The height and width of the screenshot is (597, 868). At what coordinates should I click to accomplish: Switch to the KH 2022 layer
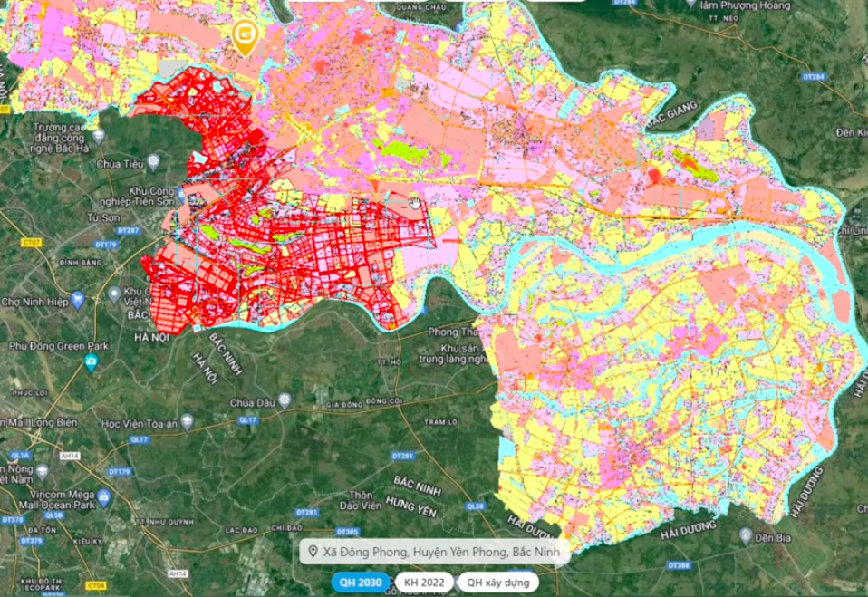click(423, 582)
